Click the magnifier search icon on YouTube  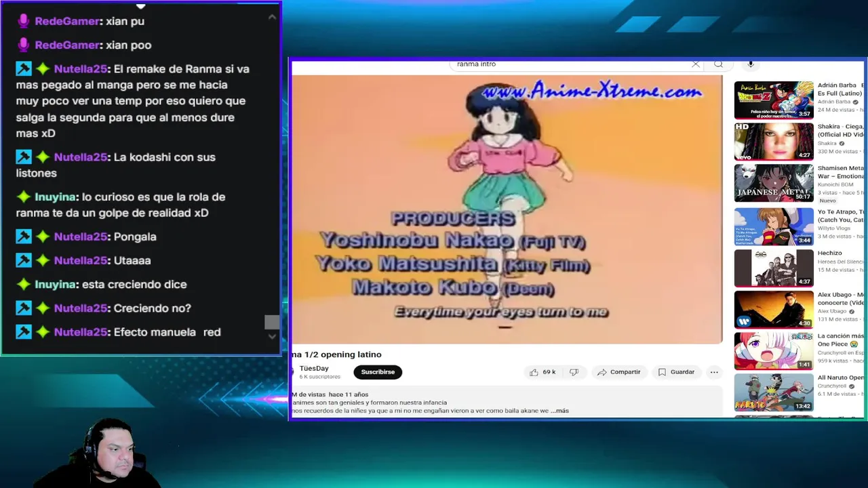click(x=718, y=64)
